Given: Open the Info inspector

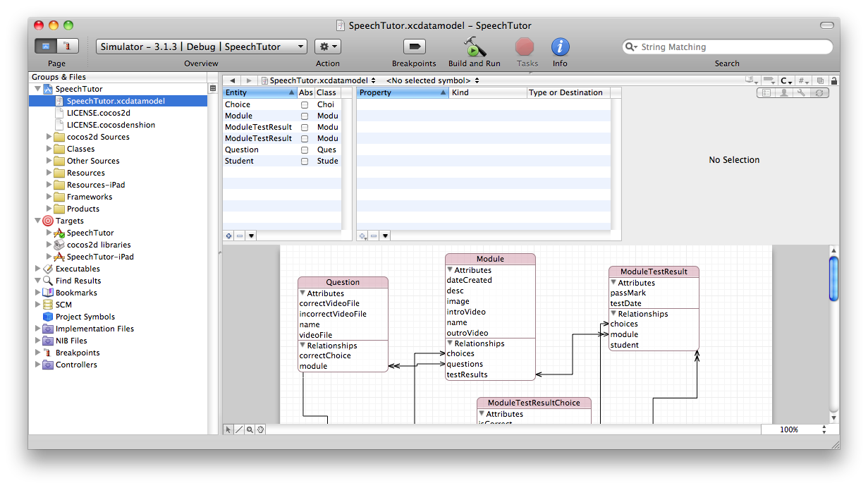Looking at the screenshot, I should click(x=560, y=47).
